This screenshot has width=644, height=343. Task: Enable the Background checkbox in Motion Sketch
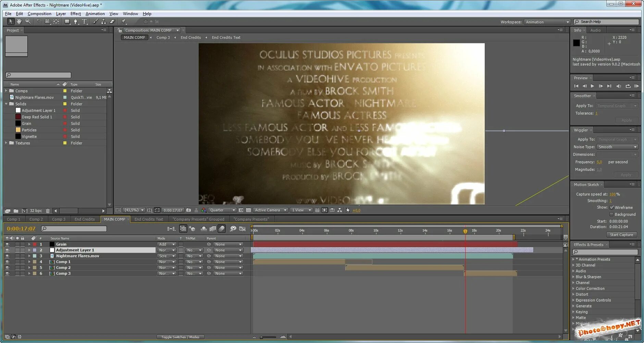611,214
